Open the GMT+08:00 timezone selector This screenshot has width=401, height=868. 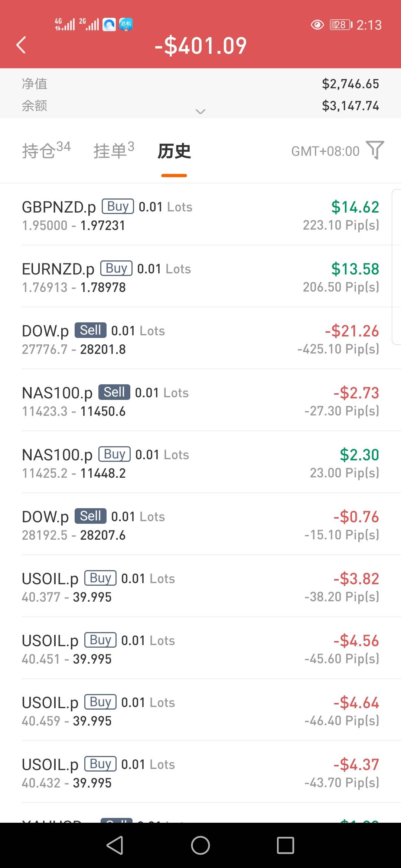tap(325, 151)
